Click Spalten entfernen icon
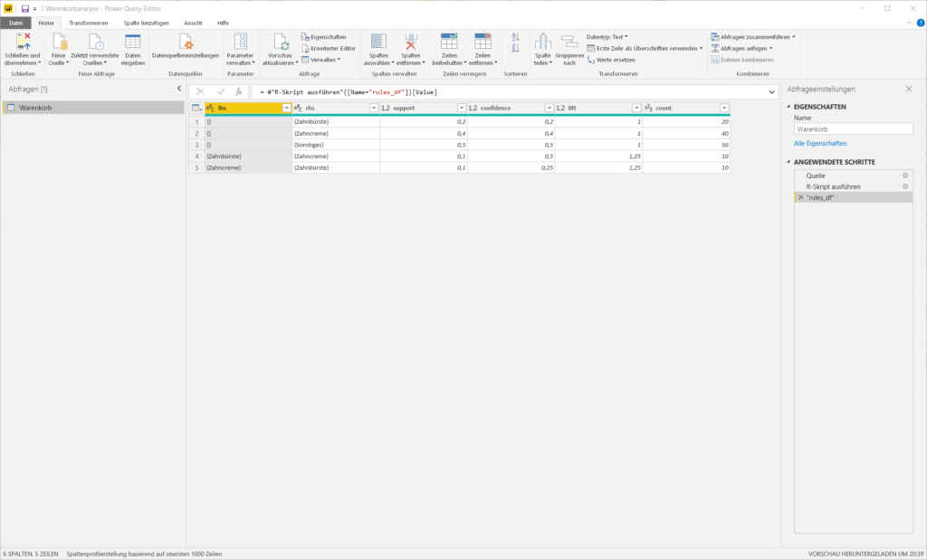 click(x=411, y=42)
